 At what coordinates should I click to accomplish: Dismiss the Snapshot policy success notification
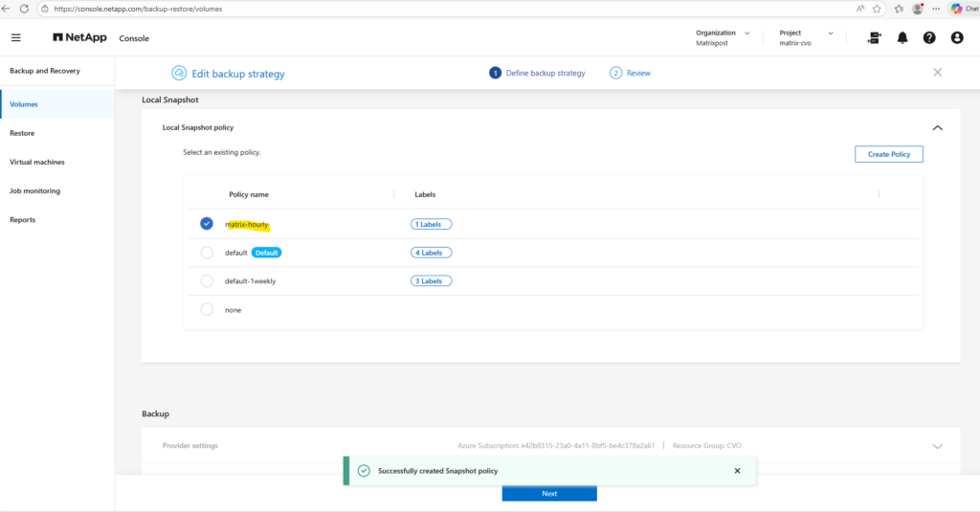coord(737,471)
